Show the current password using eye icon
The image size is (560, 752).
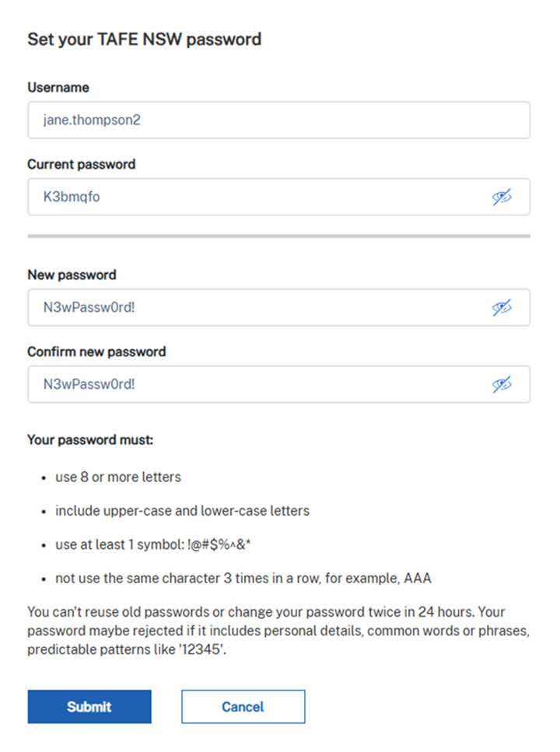pos(502,198)
